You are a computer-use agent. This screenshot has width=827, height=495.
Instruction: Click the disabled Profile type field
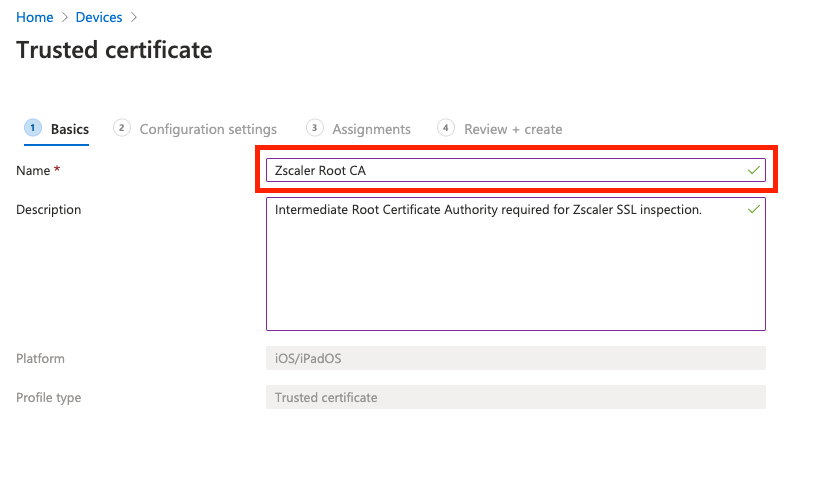[515, 397]
